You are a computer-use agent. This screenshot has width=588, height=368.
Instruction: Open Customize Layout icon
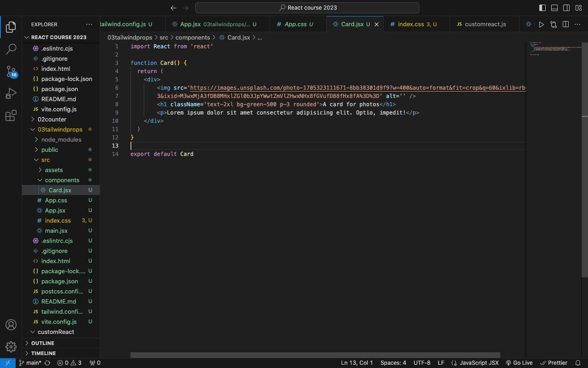(578, 8)
